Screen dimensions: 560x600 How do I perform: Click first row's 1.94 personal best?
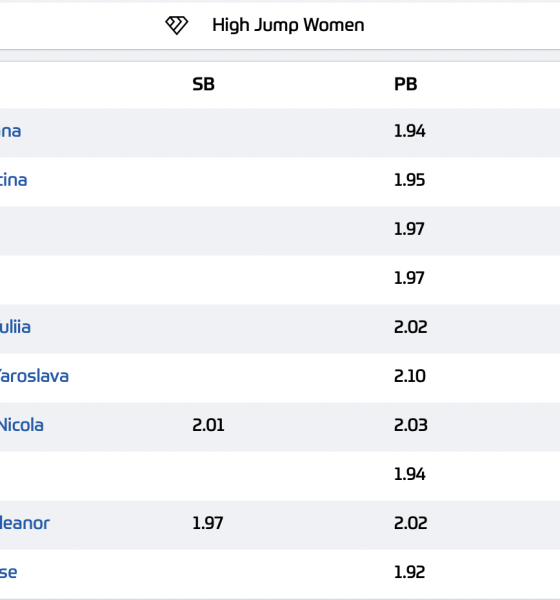coord(410,131)
